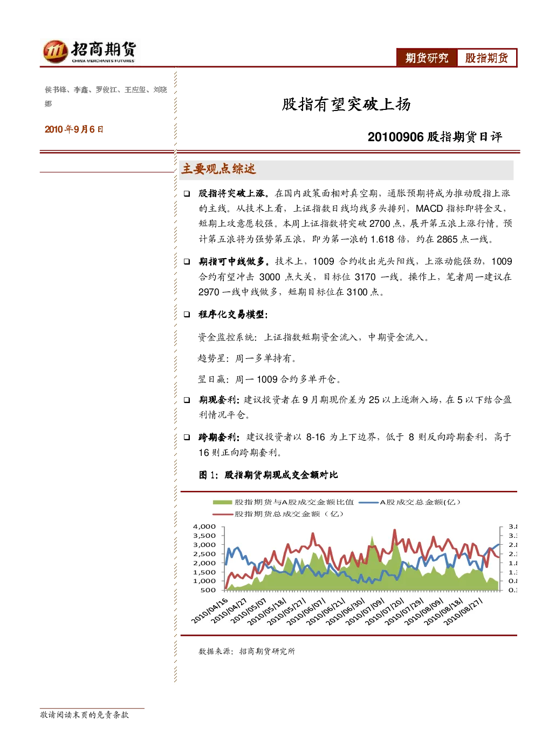535x756 pixels.
Task: Click the 主要观点综述 section header
Action: pyautogui.click(x=218, y=169)
